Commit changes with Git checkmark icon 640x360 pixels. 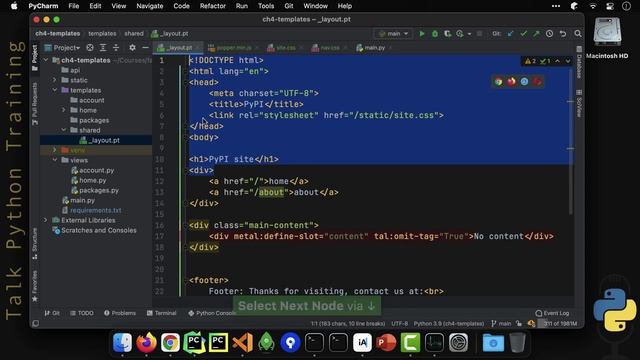[x=524, y=34]
